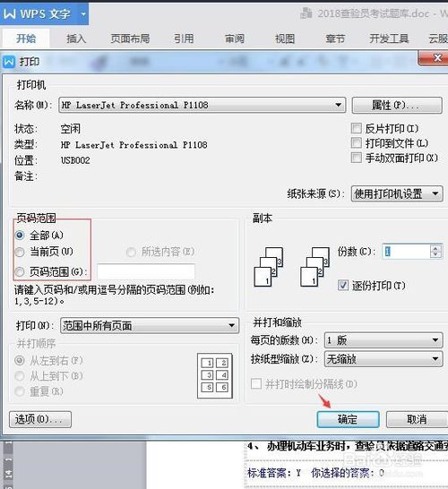The image size is (448, 489).
Task: Click the 打印 dialog title icon
Action: (x=9, y=62)
